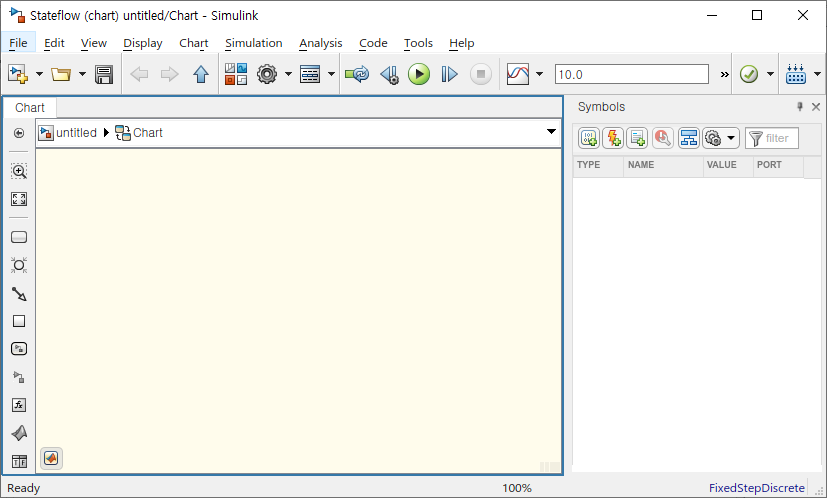Select the State tool in palette
The height and width of the screenshot is (498, 827).
(19, 237)
